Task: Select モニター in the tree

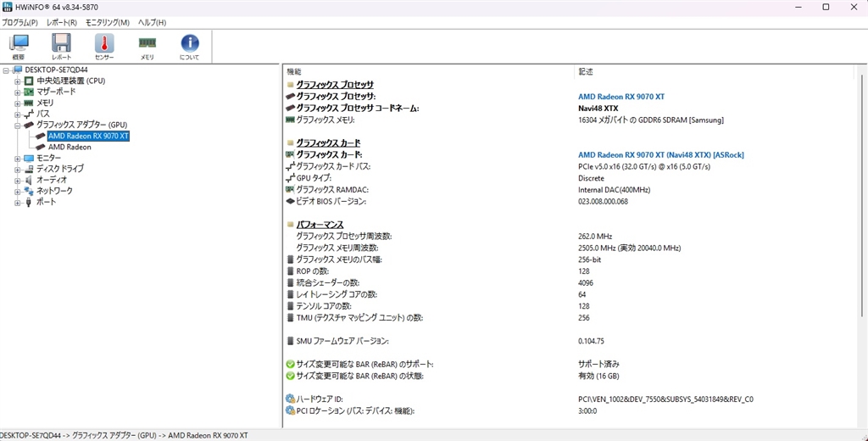Action: [x=49, y=159]
